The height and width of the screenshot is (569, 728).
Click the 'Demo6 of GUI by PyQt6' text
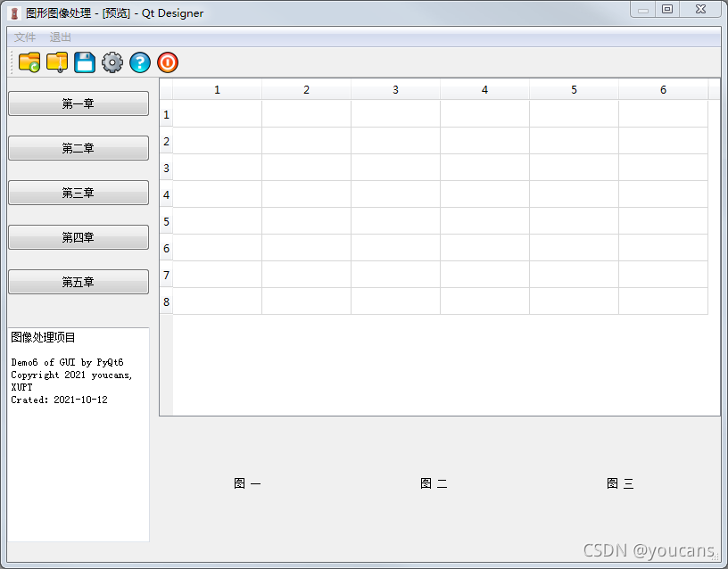[67, 362]
